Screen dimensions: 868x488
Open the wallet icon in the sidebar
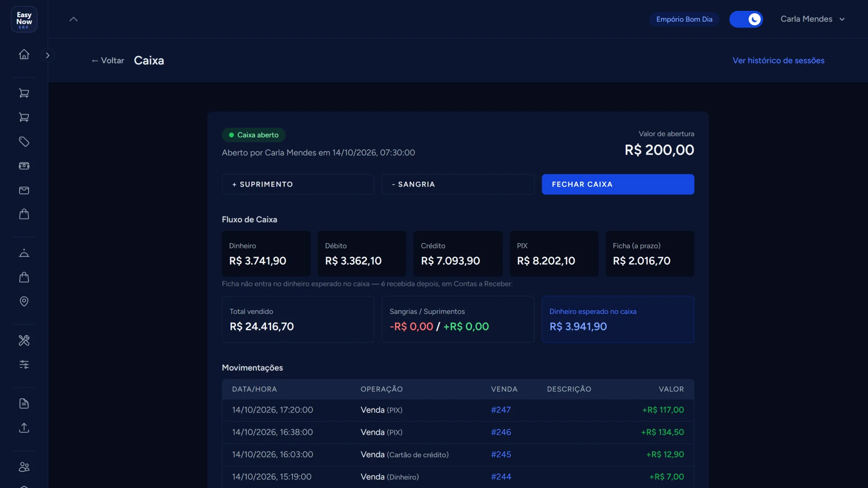[x=24, y=190]
